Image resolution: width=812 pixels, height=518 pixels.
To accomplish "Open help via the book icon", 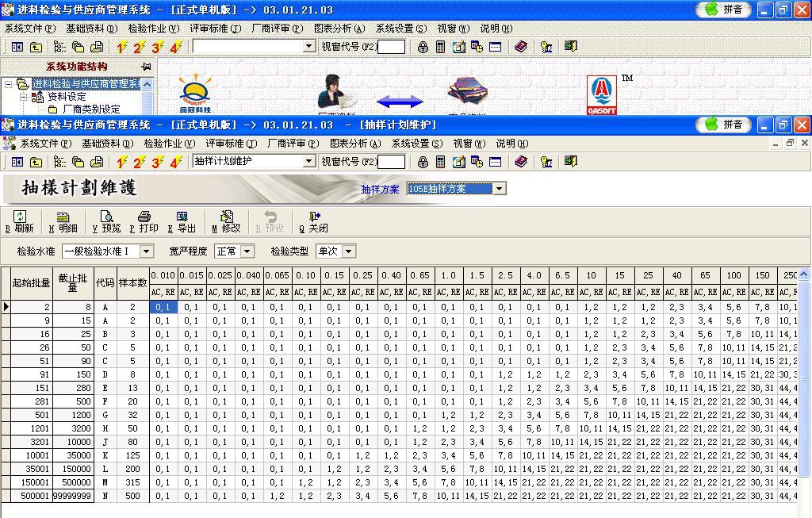I will (521, 163).
